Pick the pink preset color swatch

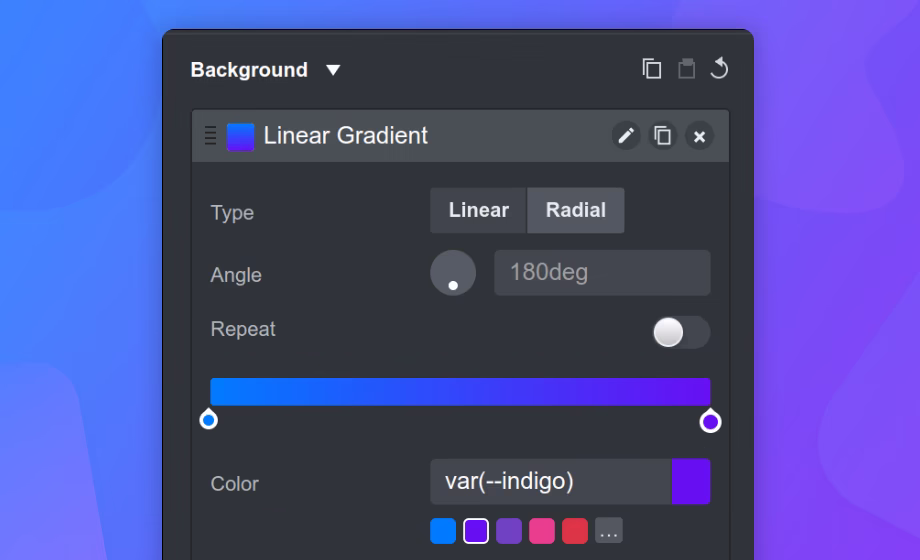[541, 531]
